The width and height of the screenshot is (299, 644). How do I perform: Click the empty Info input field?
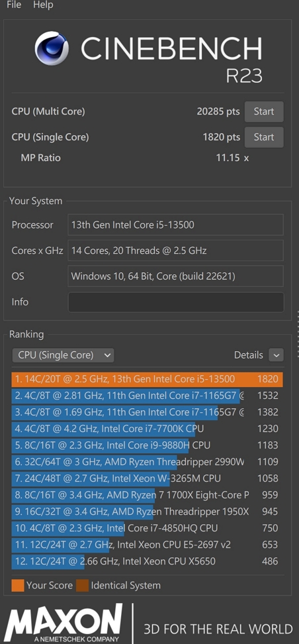pyautogui.click(x=175, y=302)
